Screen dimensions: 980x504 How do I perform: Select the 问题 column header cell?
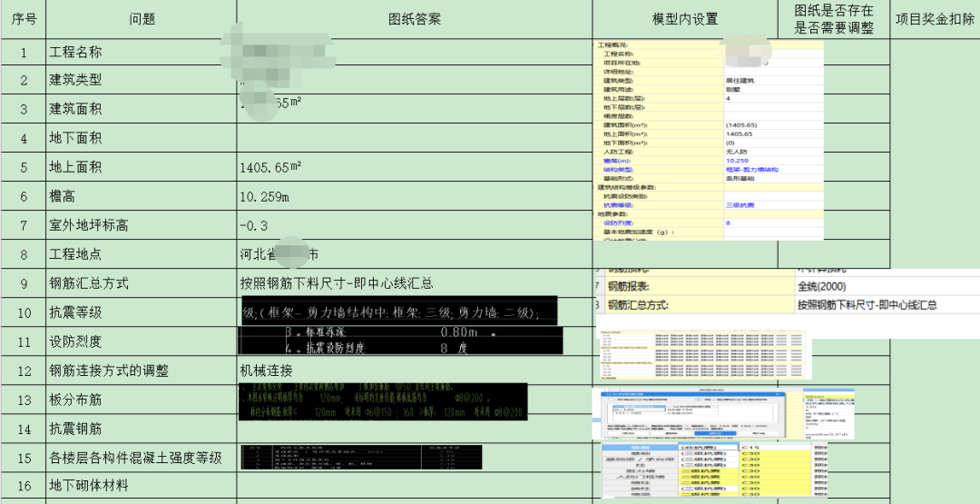(x=142, y=19)
